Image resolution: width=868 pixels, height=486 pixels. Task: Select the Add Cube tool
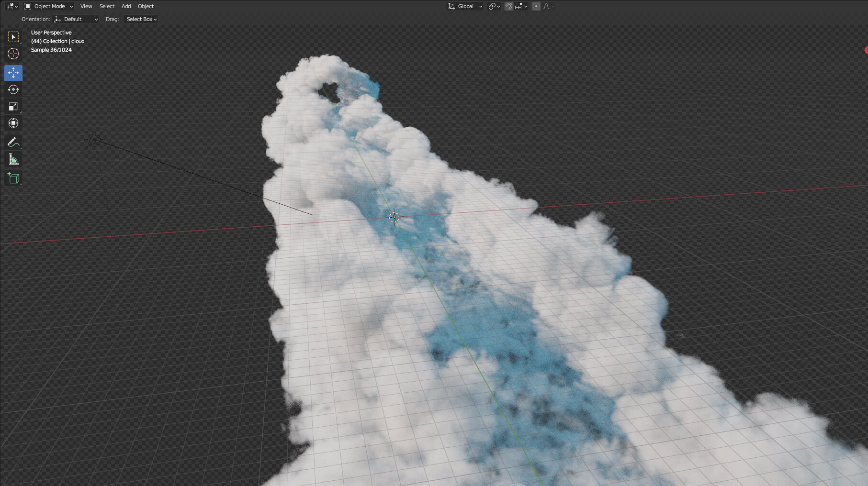13,178
